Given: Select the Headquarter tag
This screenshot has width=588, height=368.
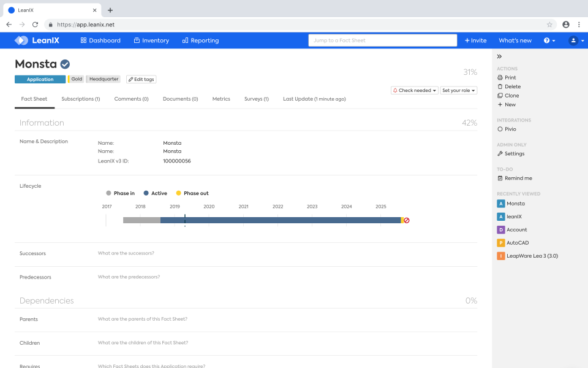Looking at the screenshot, I should point(104,79).
